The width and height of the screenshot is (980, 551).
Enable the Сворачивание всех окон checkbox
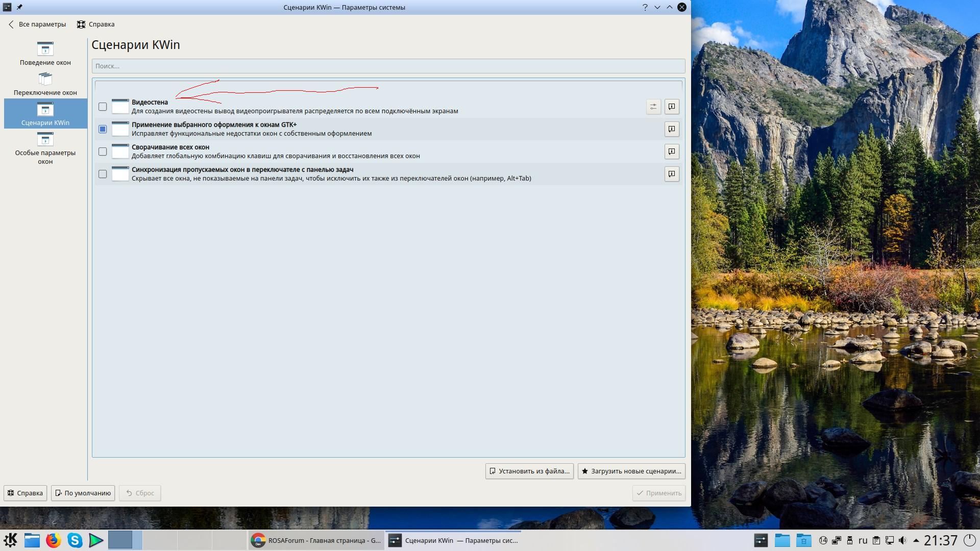[x=103, y=152]
